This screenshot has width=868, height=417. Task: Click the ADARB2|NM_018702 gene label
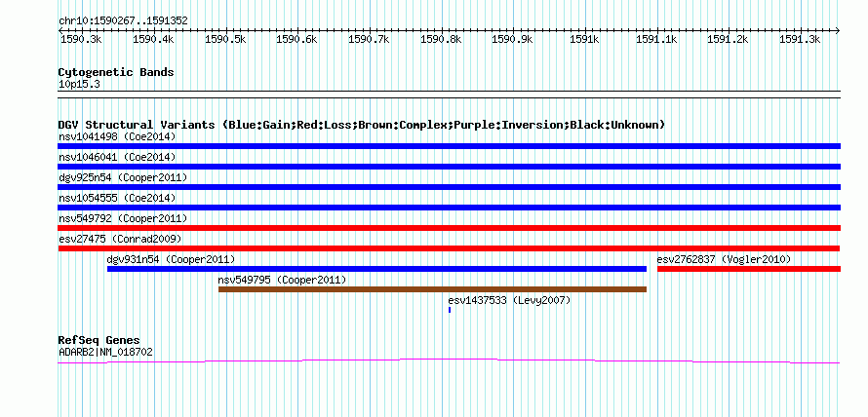[x=105, y=351]
